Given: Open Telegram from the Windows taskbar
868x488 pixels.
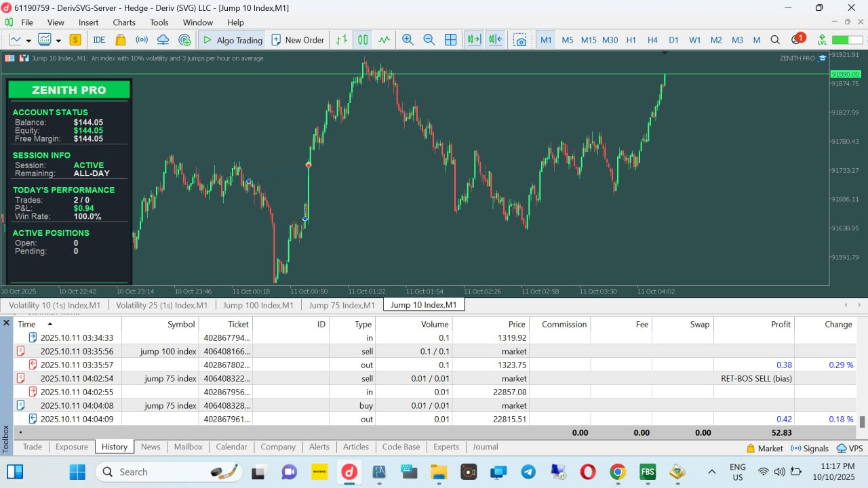Looking at the screenshot, I should [528, 472].
